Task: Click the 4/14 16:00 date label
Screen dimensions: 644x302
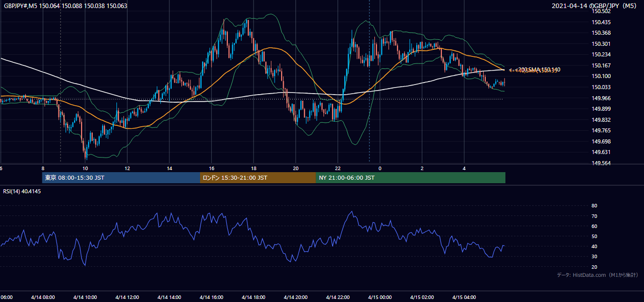Action: 212,297
